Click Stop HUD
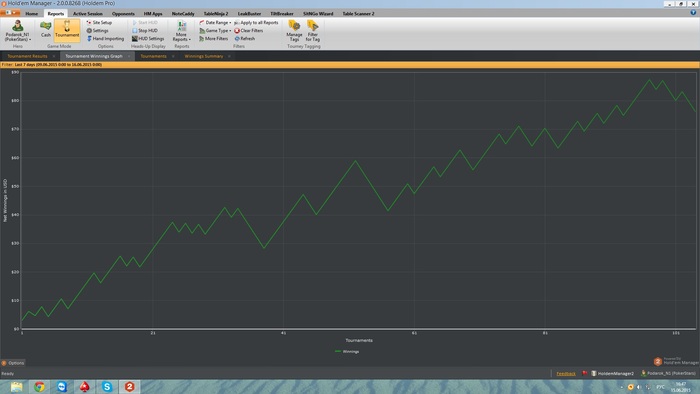 pos(145,30)
